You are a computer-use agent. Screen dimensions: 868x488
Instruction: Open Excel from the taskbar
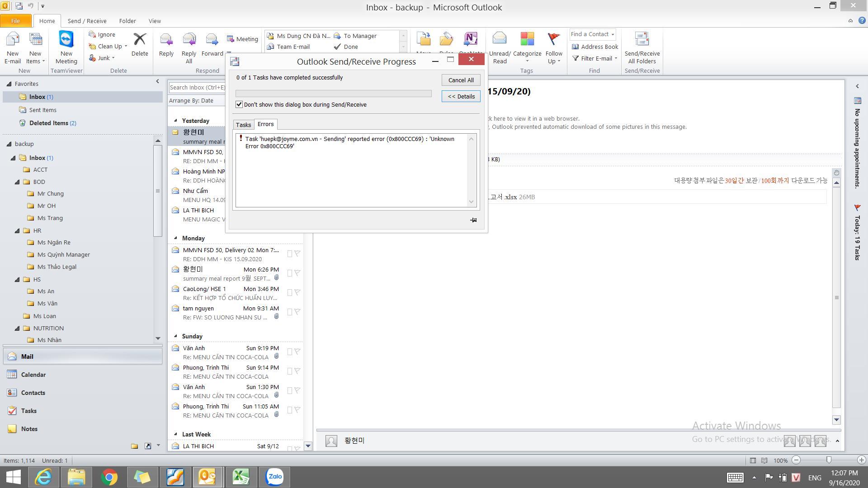[241, 477]
